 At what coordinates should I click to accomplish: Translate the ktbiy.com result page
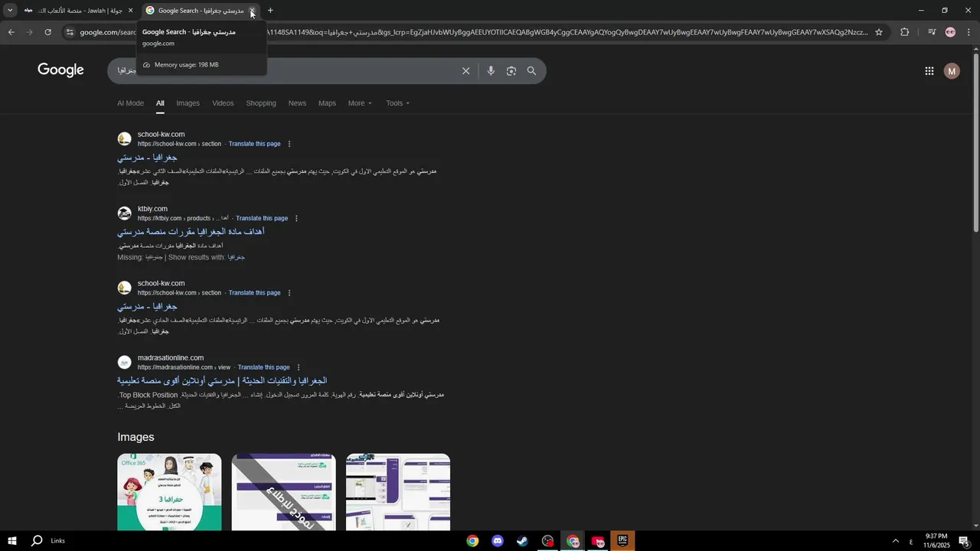click(x=262, y=218)
